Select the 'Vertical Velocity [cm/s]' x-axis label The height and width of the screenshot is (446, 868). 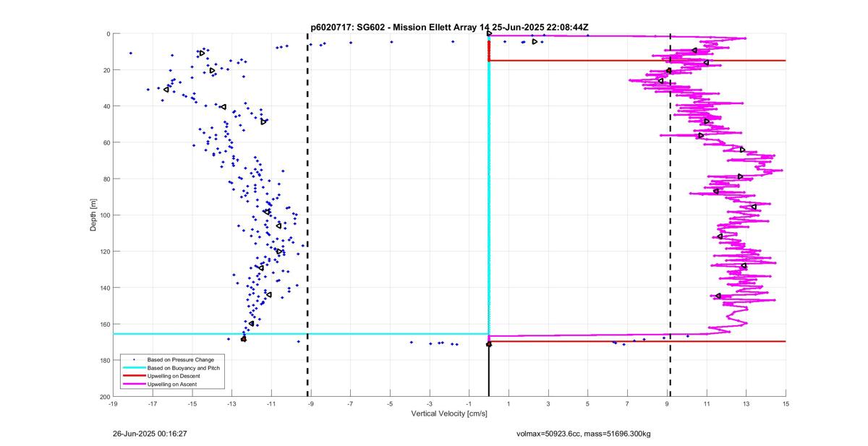[449, 414]
